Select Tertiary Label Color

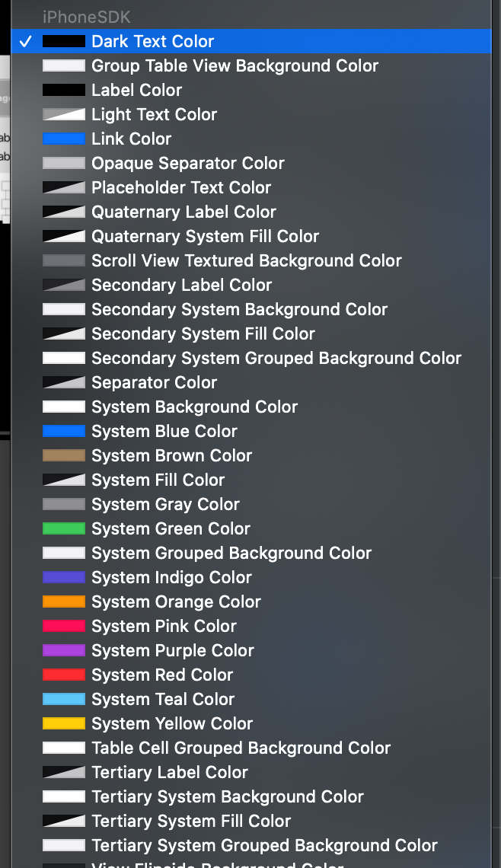pos(250,771)
